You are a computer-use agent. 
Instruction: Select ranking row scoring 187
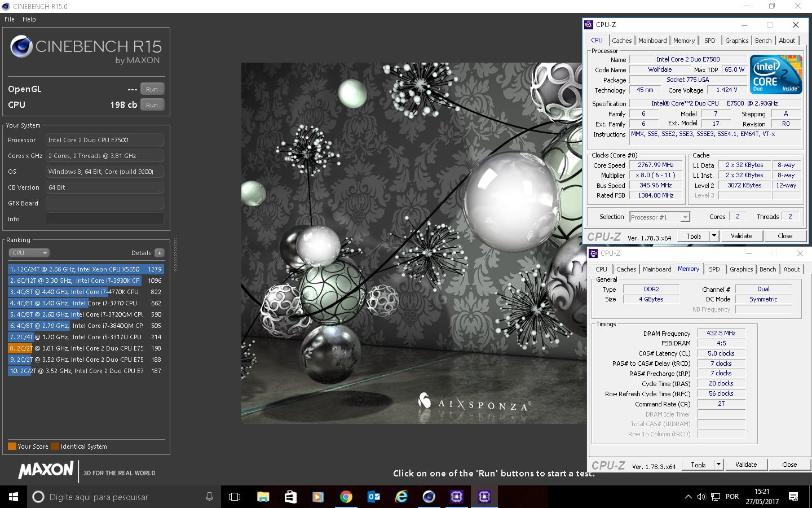click(x=86, y=371)
